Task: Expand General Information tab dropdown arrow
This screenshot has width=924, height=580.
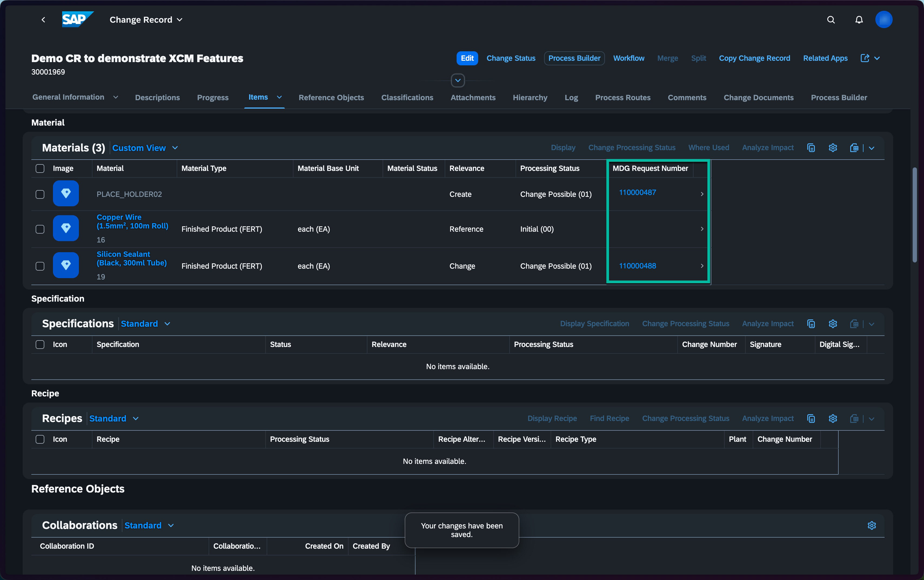Action: [116, 97]
